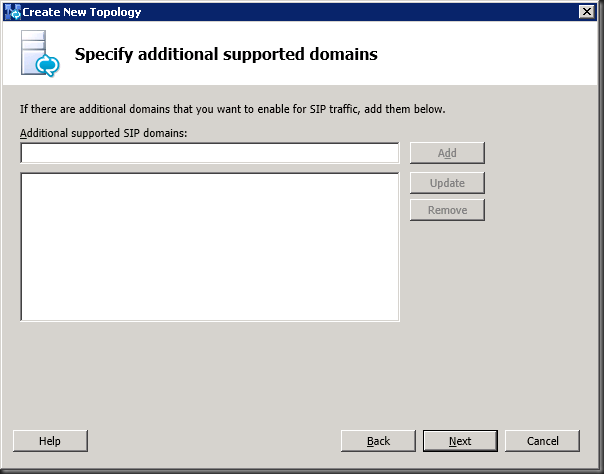Cancel the Create New Topology wizard
604x474 pixels.
[x=542, y=441]
